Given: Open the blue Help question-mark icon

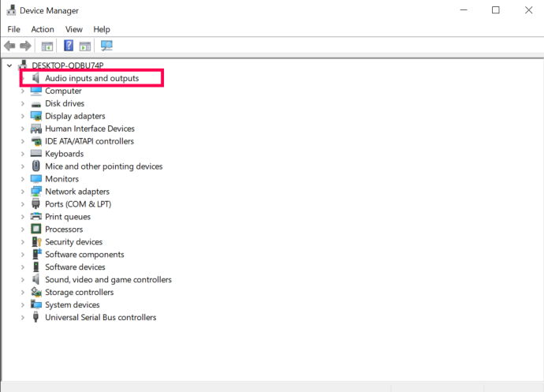Looking at the screenshot, I should (69, 46).
